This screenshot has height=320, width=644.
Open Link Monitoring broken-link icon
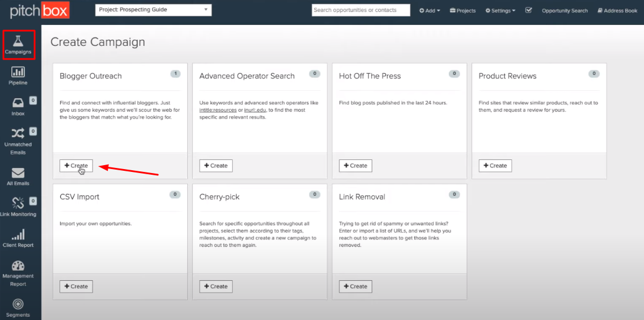[x=18, y=203]
